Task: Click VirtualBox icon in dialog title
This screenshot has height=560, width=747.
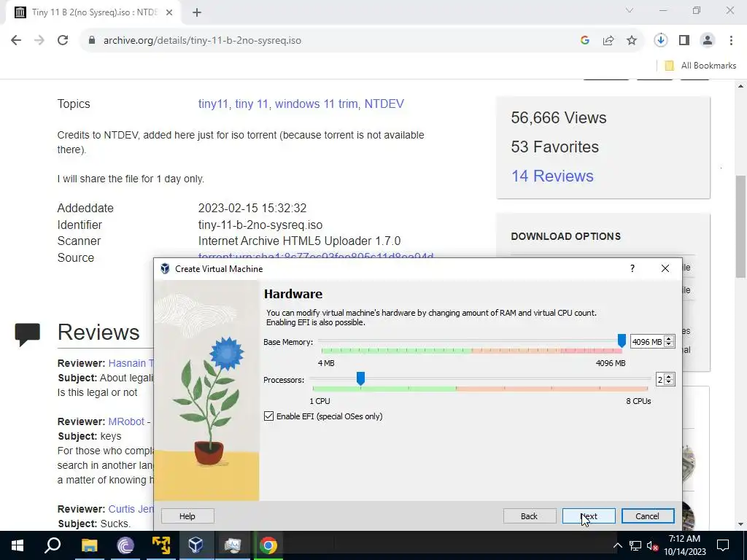Action: (x=165, y=268)
